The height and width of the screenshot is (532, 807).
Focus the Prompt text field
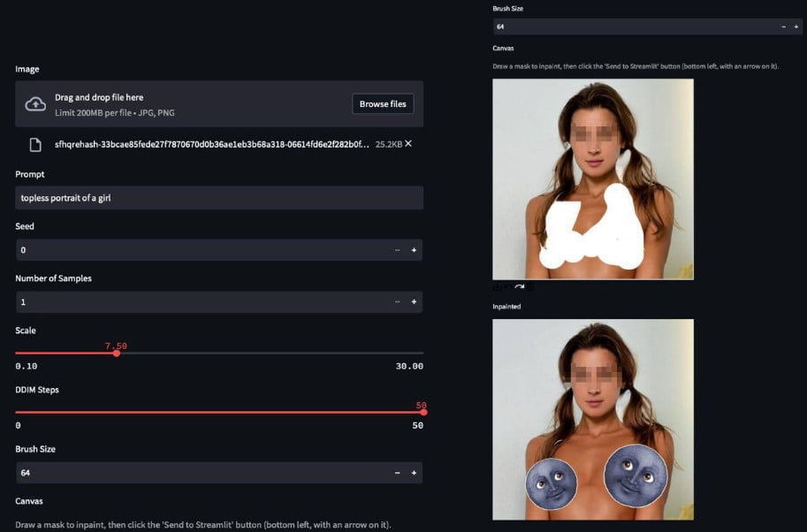coord(218,198)
